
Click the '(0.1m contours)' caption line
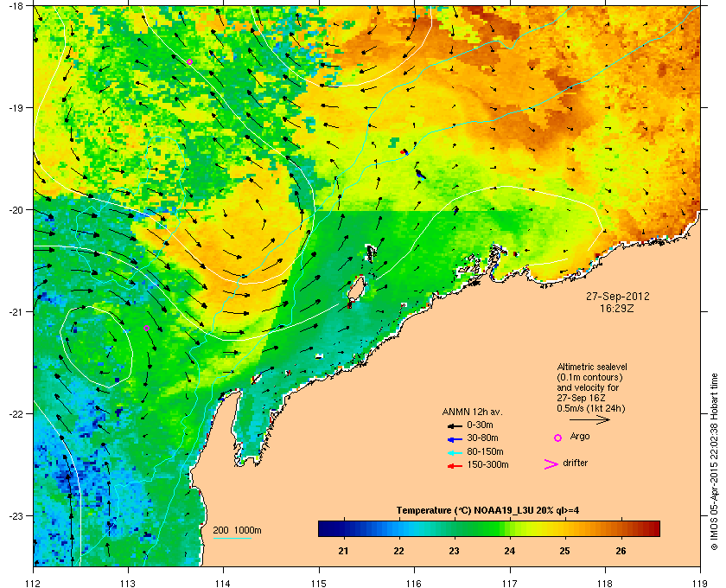pyautogui.click(x=589, y=377)
